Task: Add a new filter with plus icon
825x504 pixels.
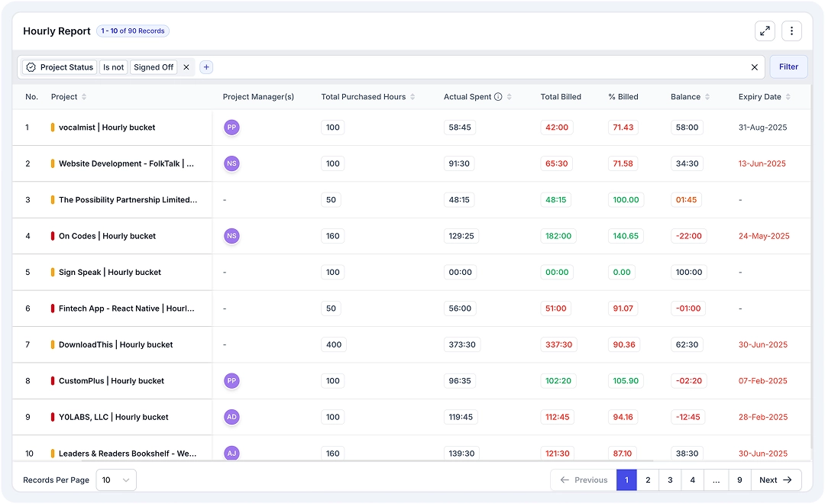Action: (206, 67)
